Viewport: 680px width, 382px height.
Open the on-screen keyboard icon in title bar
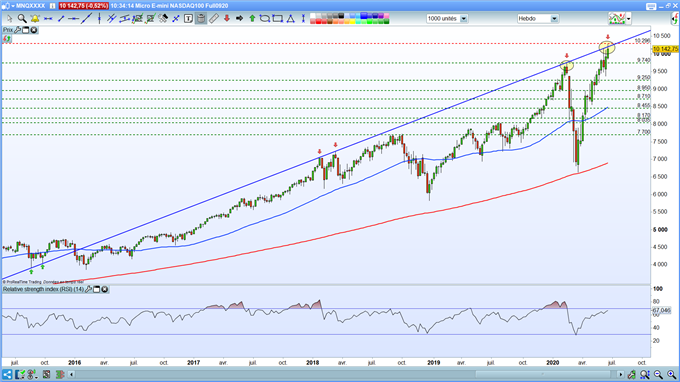click(651, 6)
